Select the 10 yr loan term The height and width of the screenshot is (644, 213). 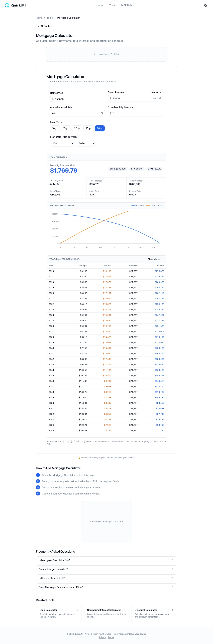click(55, 128)
